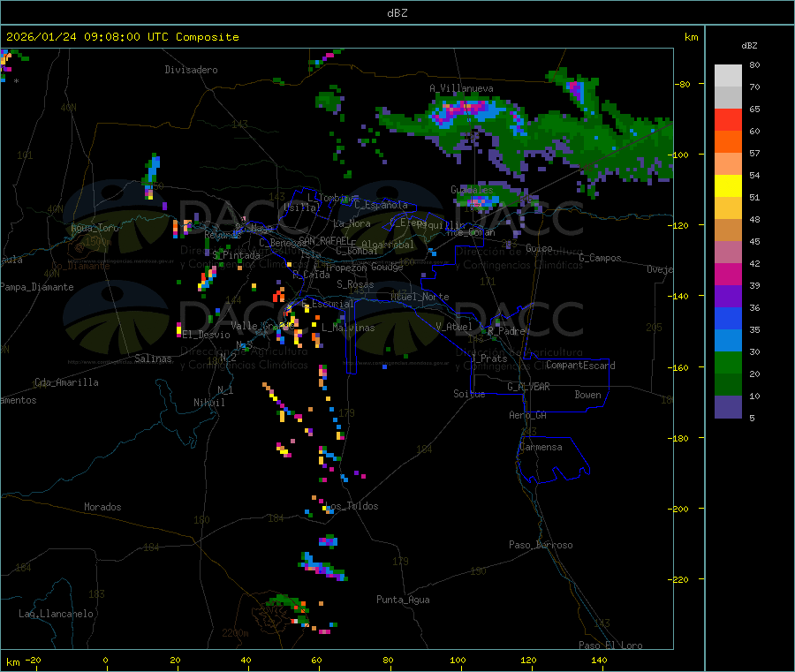Click the Agua_Toro location label
The height and width of the screenshot is (672, 795).
95,228
